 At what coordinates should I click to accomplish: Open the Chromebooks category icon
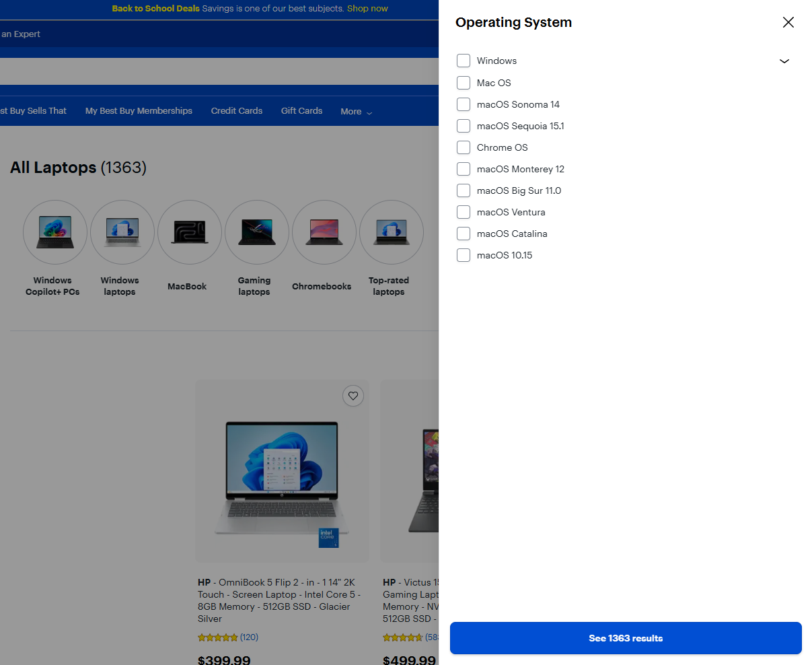point(324,232)
